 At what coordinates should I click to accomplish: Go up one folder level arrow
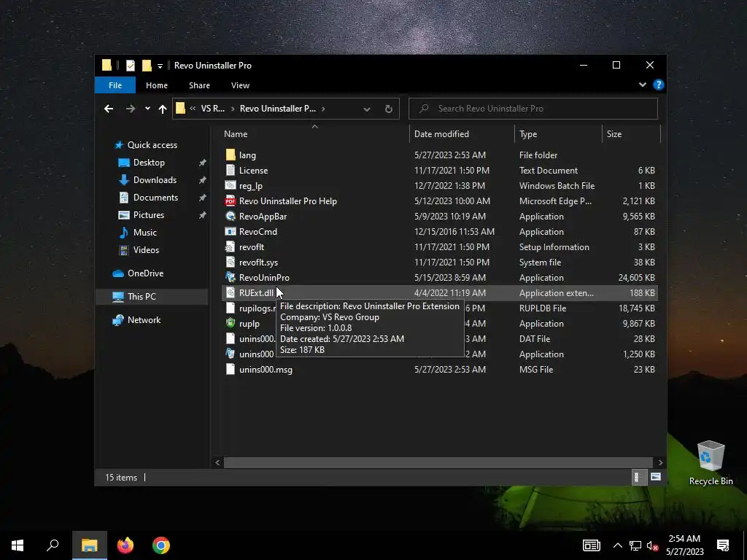pos(163,109)
